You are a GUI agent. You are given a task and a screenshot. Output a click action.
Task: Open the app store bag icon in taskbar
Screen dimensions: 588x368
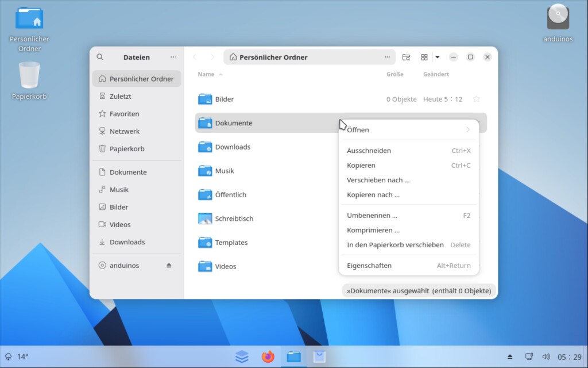coord(319,357)
